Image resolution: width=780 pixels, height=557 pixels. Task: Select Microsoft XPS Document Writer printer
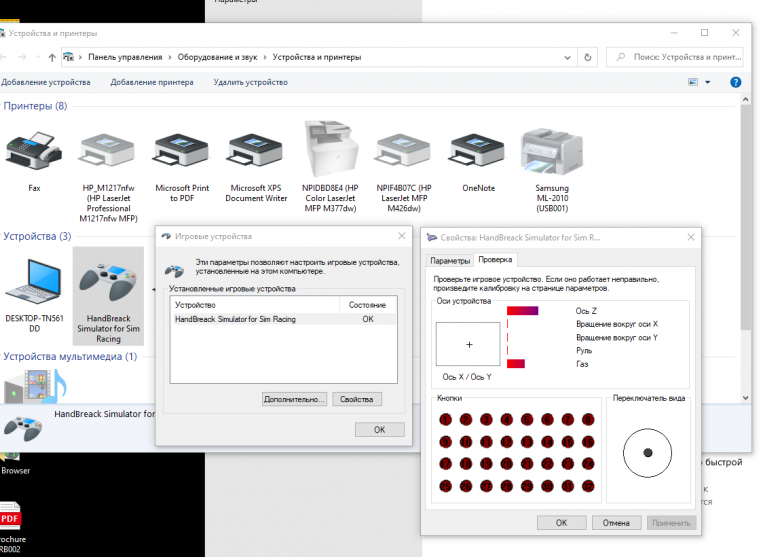click(x=256, y=151)
